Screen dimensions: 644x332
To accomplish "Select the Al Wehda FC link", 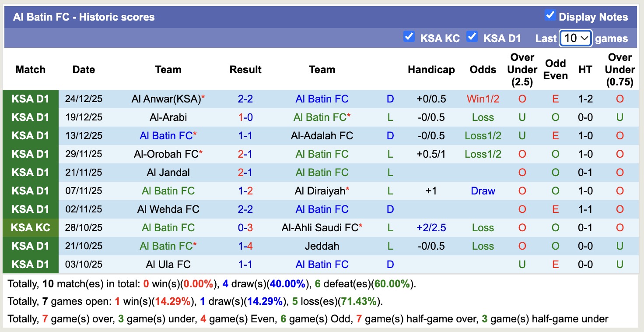I will 168,209.
